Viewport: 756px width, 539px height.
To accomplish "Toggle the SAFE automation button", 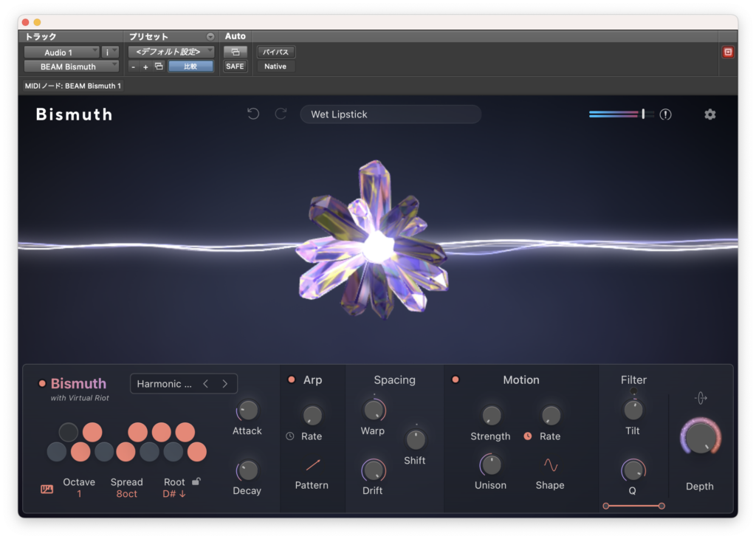I will pos(236,66).
